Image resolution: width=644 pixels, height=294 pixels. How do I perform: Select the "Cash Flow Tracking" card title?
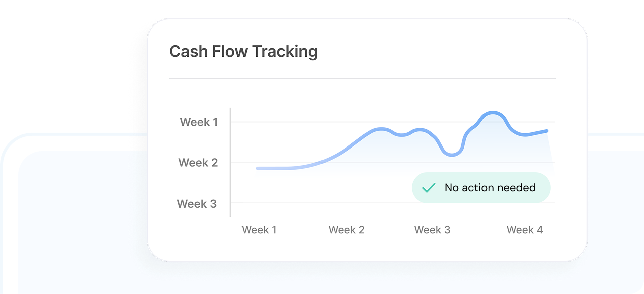[244, 51]
